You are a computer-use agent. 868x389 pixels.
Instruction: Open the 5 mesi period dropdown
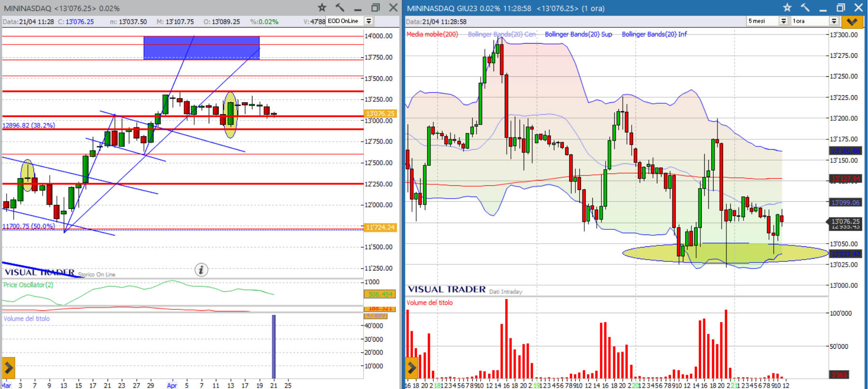pyautogui.click(x=783, y=21)
